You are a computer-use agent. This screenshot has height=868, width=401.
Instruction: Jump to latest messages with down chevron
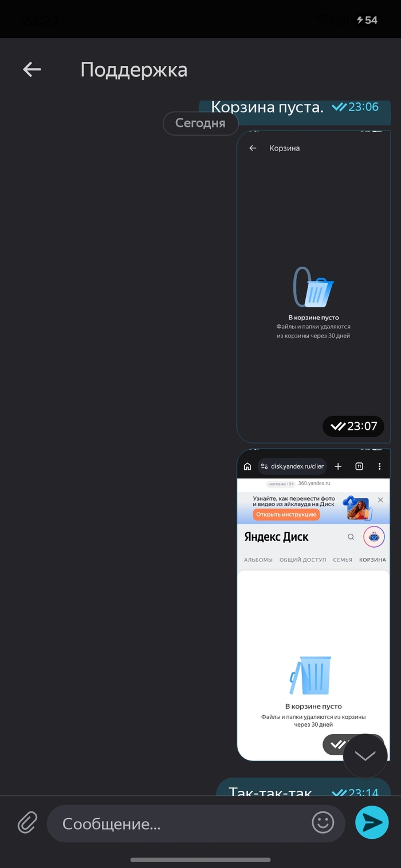(365, 755)
